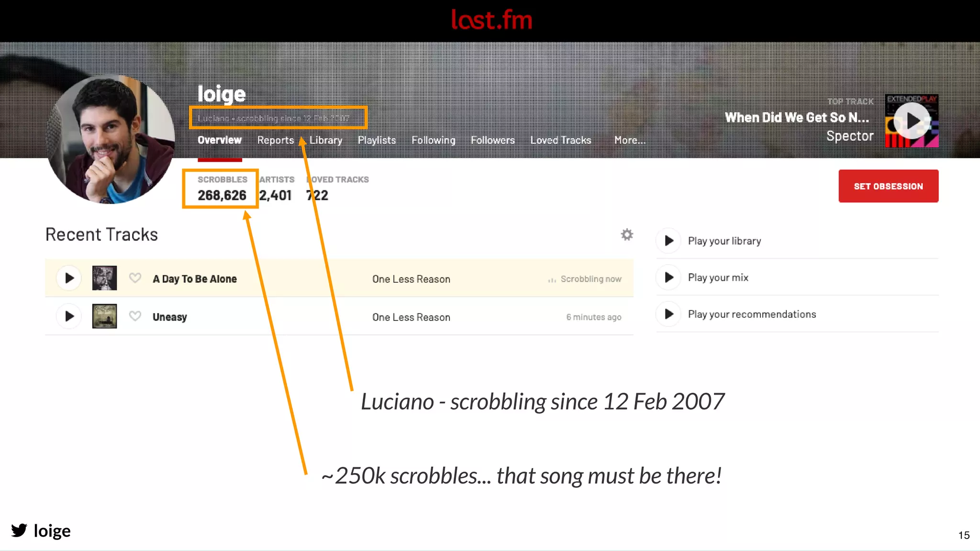Switch to the Reports tab
Image resolution: width=980 pixels, height=551 pixels.
coord(276,140)
